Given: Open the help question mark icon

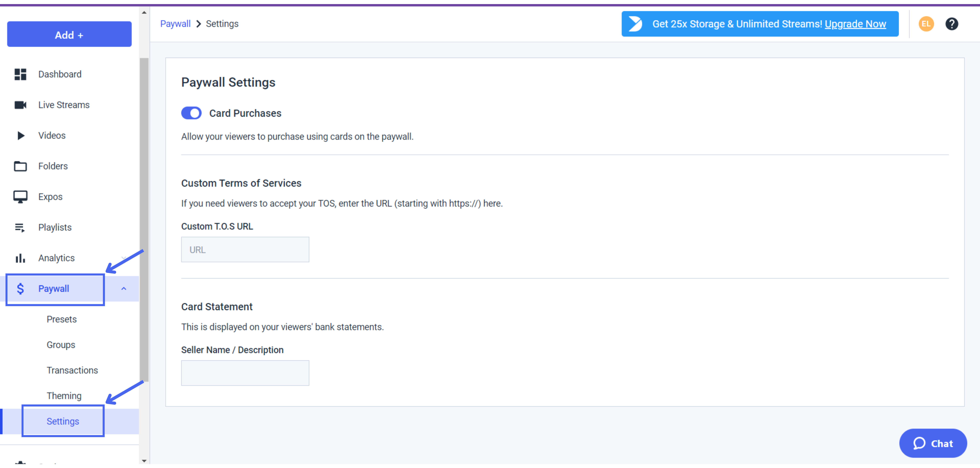Looking at the screenshot, I should [952, 24].
